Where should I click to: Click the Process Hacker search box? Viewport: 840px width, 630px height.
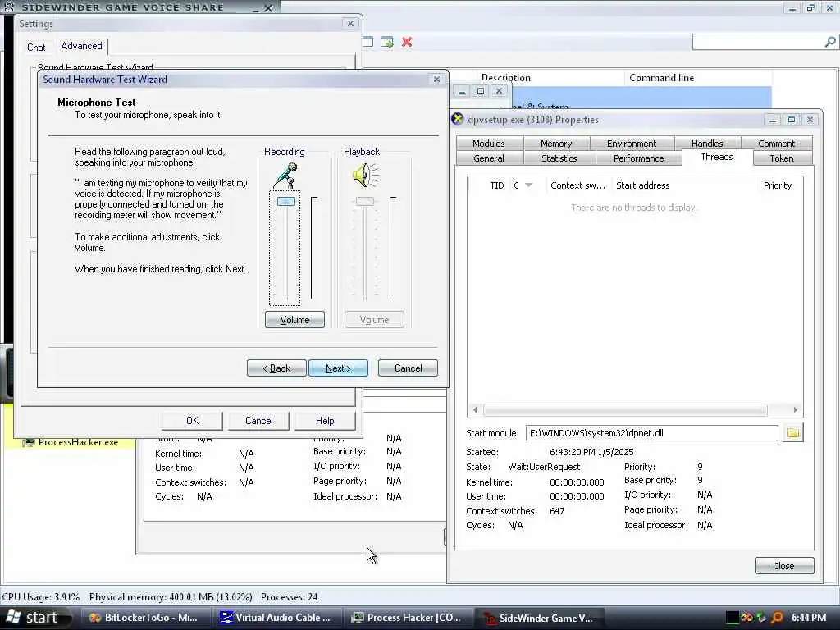[764, 42]
